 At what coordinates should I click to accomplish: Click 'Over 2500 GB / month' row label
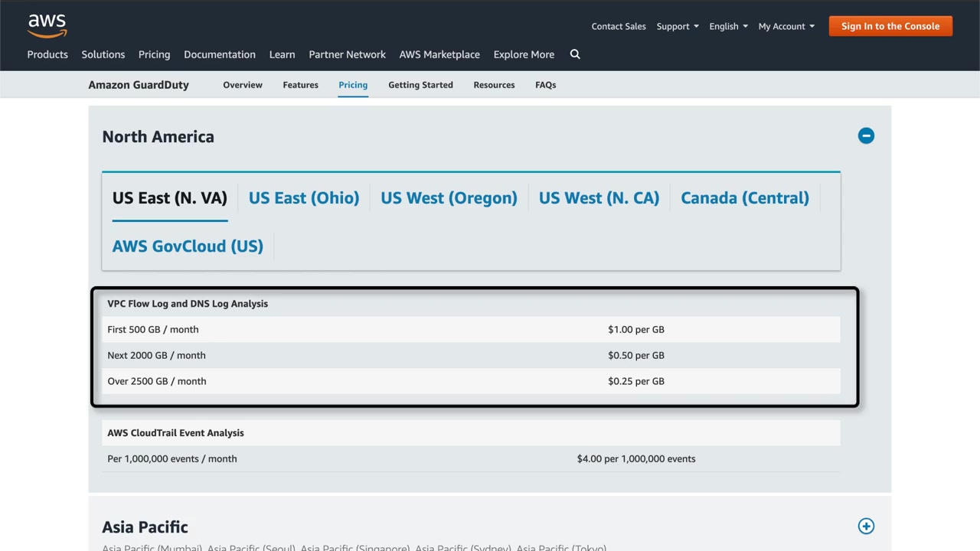(x=157, y=381)
